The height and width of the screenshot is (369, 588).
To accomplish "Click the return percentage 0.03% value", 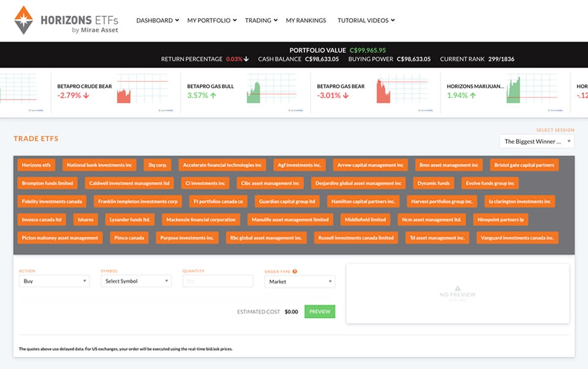I will pos(234,59).
